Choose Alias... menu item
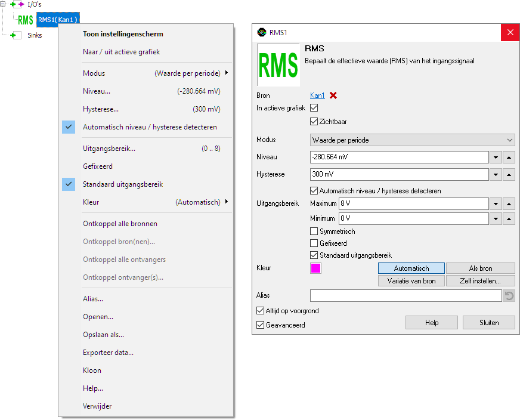This screenshot has height=420, width=520. [146, 298]
